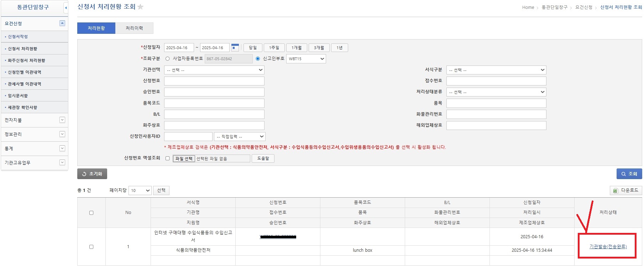Click the 'lunch box' item cell
The image size is (644, 266).
coord(362,250)
